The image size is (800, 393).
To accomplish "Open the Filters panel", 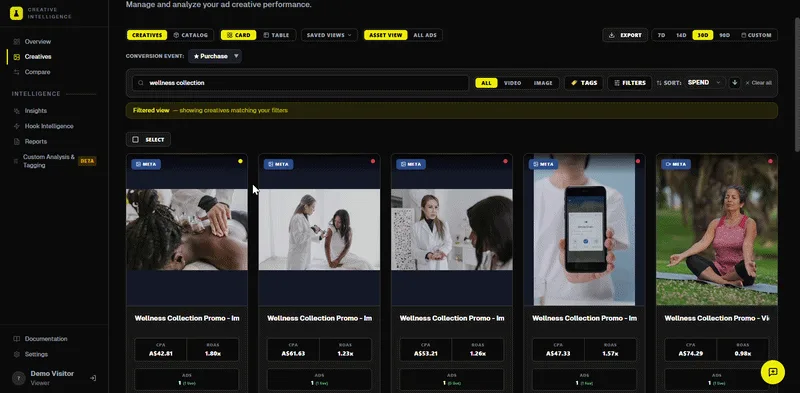I will [630, 83].
